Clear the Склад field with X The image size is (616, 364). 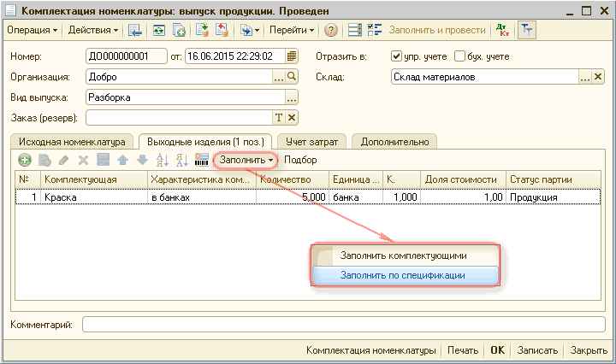pyautogui.click(x=598, y=77)
